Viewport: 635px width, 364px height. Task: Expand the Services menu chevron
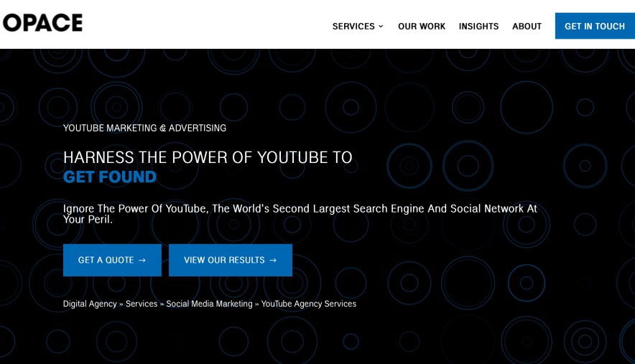pyautogui.click(x=381, y=27)
